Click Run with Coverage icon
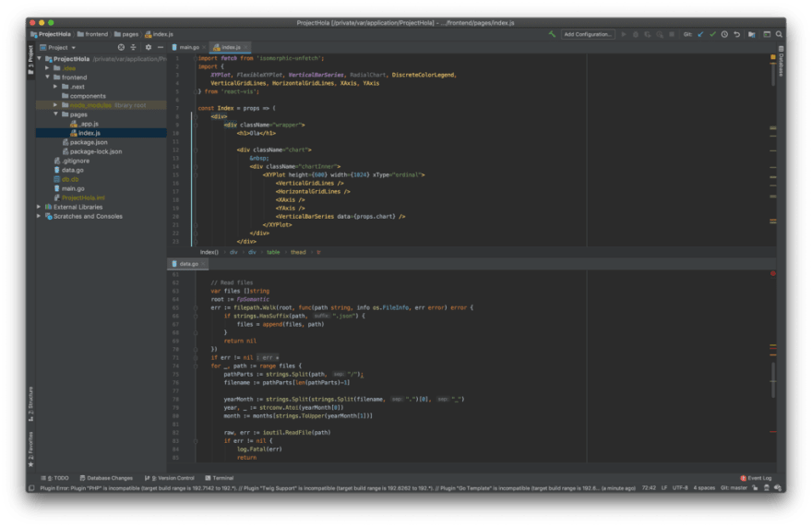 648,34
